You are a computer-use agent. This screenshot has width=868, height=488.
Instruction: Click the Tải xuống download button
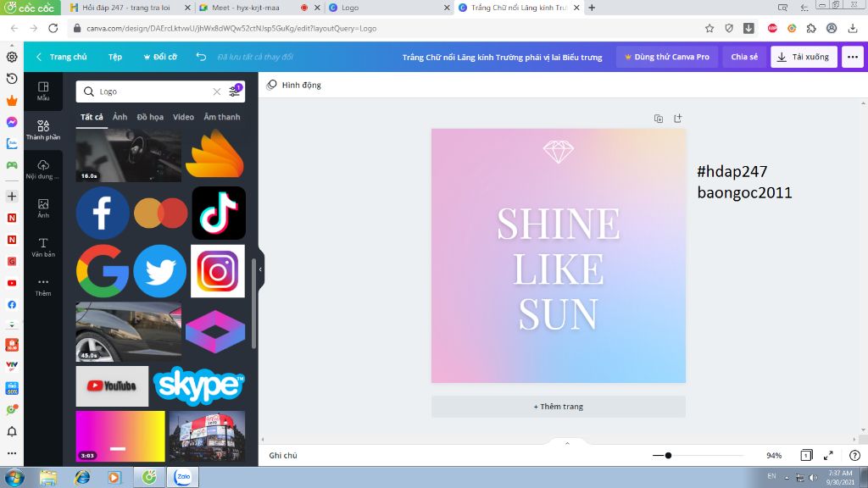pyautogui.click(x=804, y=57)
